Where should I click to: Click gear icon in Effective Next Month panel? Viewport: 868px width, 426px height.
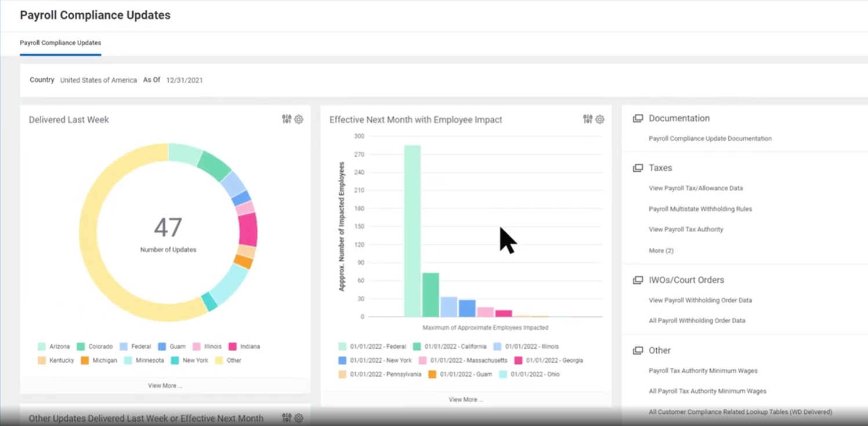click(600, 120)
